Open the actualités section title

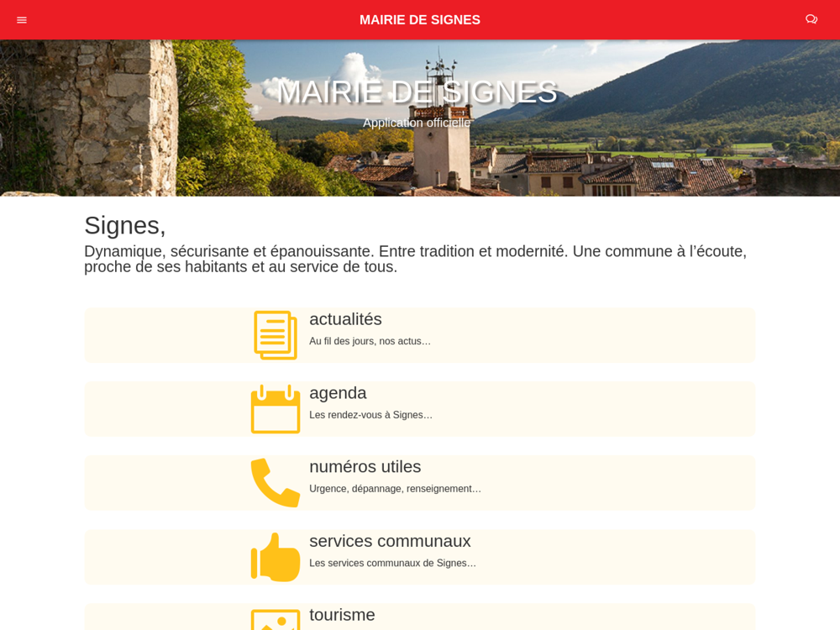coord(345,319)
